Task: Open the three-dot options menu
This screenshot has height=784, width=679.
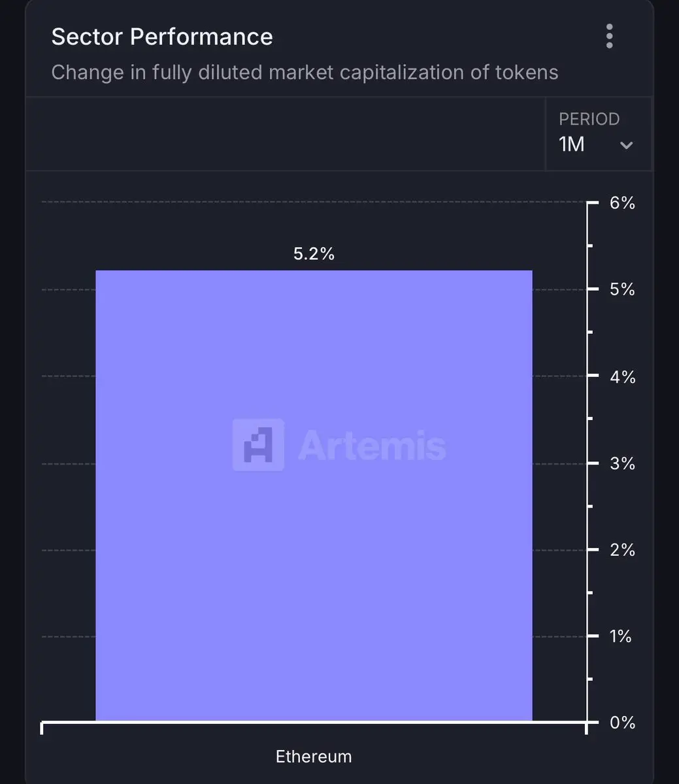Action: click(x=609, y=36)
